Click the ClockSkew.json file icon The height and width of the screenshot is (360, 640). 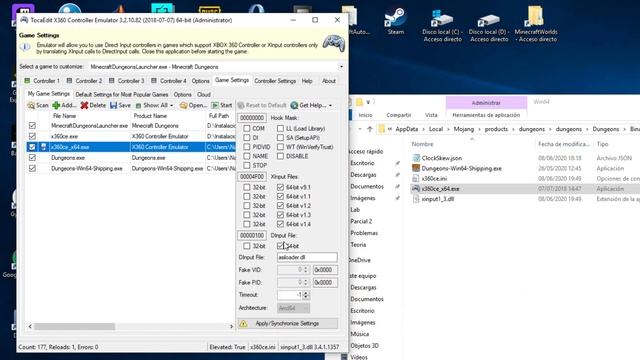pyautogui.click(x=416, y=158)
